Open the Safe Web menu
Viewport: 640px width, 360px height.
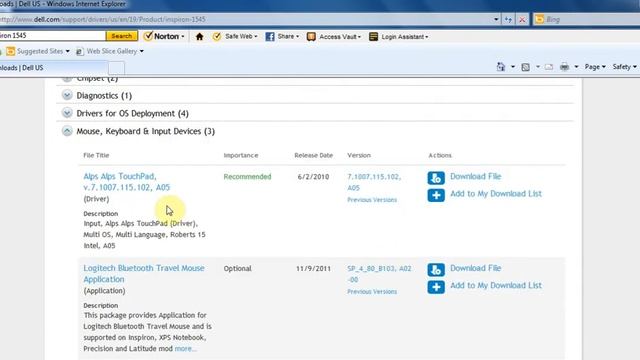(x=241, y=37)
